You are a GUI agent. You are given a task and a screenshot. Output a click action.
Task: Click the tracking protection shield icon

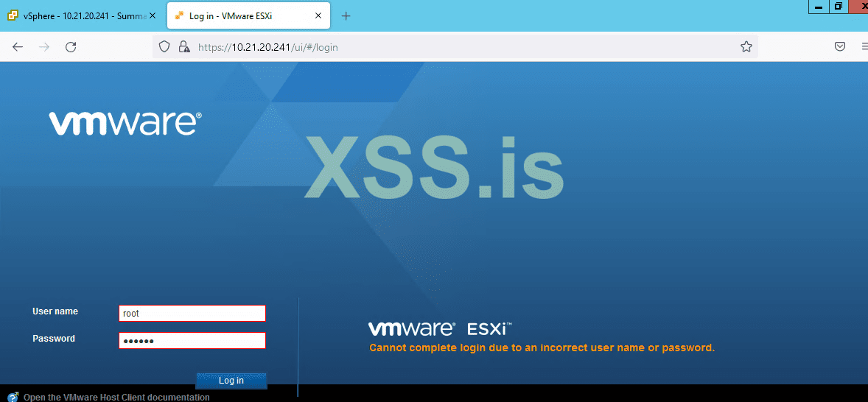(164, 47)
